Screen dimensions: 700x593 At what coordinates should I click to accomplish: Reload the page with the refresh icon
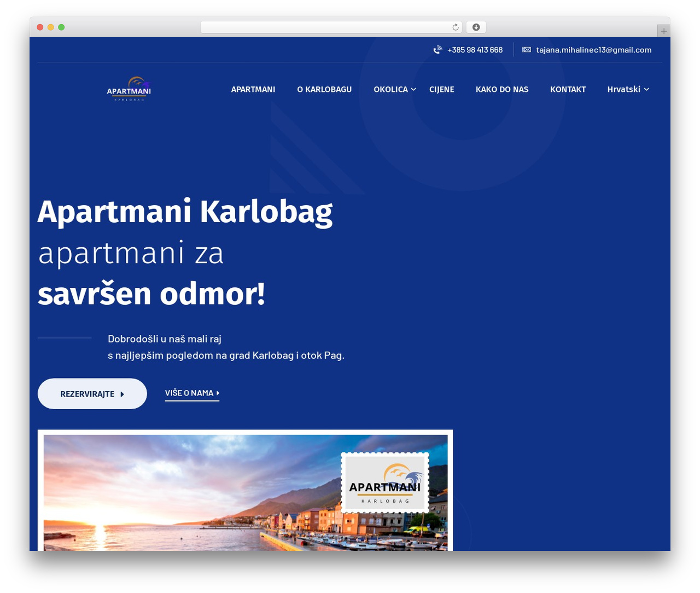click(456, 27)
